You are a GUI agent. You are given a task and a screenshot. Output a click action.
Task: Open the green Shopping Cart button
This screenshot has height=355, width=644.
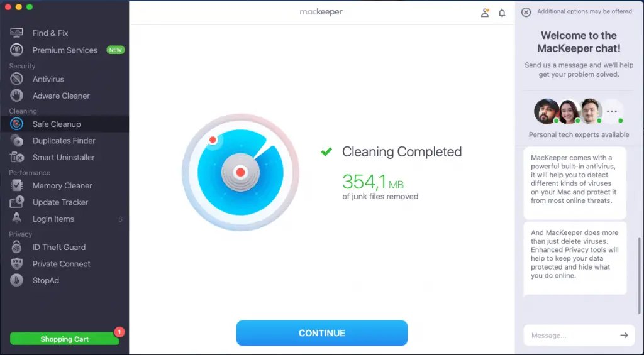(x=65, y=339)
